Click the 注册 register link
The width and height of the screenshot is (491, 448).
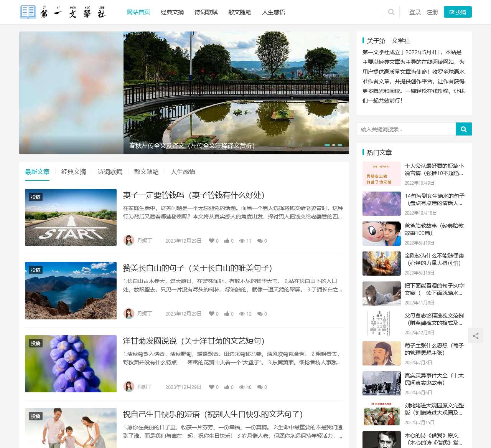click(432, 12)
